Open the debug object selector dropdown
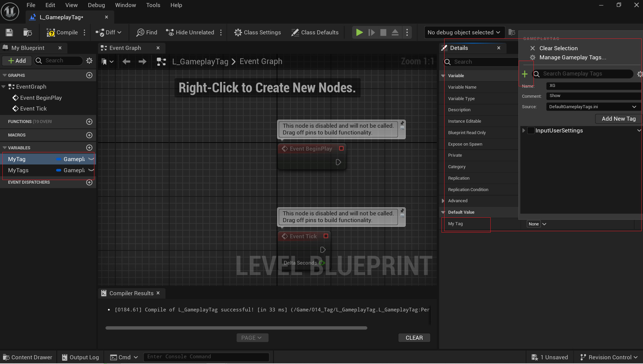 464,32
